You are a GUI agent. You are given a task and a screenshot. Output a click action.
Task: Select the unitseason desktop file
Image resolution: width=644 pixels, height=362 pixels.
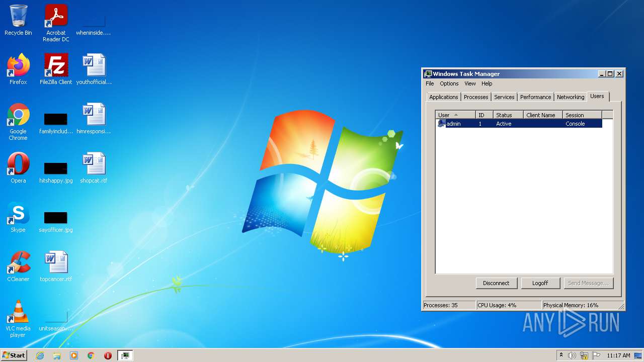tap(56, 321)
